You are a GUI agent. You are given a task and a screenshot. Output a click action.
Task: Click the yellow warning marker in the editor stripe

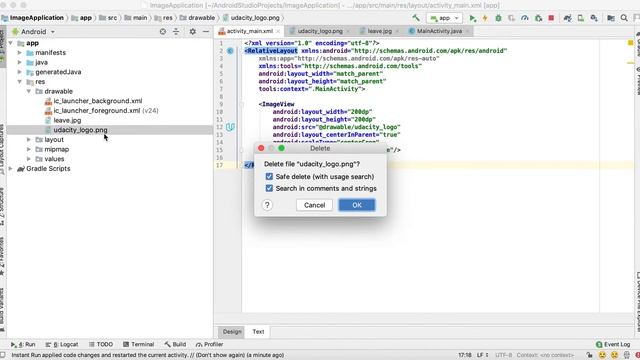coord(630,42)
